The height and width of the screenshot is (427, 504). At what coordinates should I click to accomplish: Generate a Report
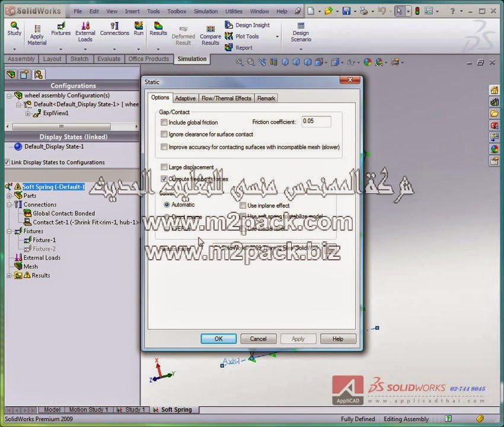(x=238, y=47)
